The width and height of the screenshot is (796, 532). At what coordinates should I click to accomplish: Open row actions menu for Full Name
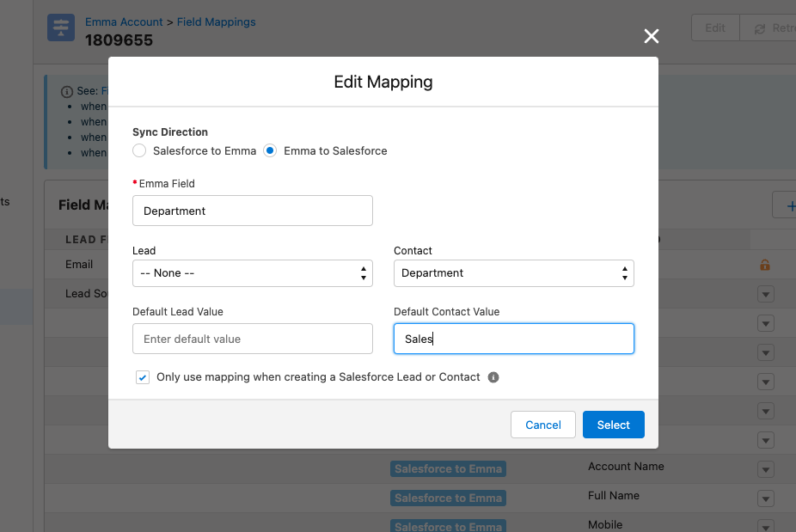(x=765, y=498)
